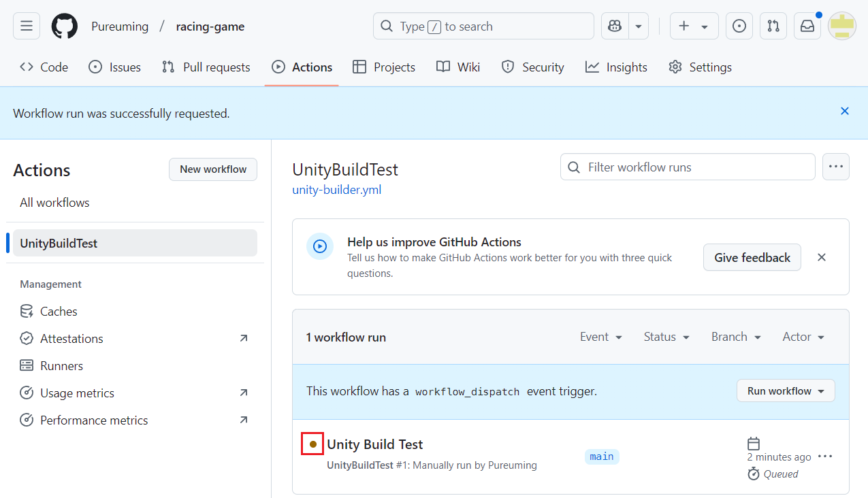The image size is (868, 498).
Task: Open the Pureuming owner link
Action: (x=120, y=27)
